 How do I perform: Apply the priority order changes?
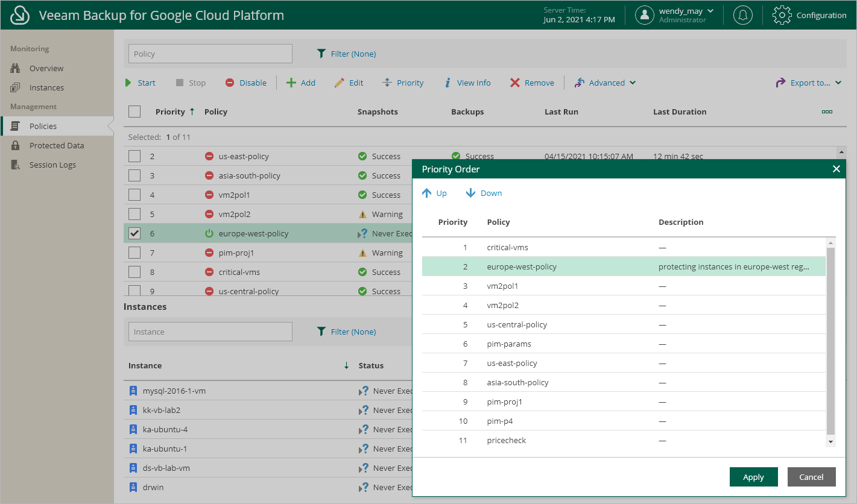tap(753, 477)
